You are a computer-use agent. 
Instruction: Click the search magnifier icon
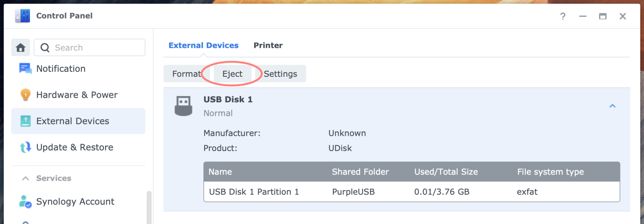(x=44, y=47)
